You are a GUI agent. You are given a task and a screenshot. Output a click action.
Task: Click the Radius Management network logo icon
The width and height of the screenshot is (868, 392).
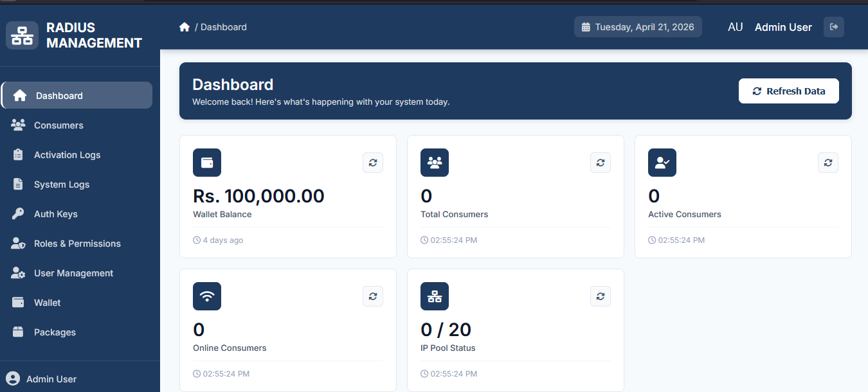(23, 35)
